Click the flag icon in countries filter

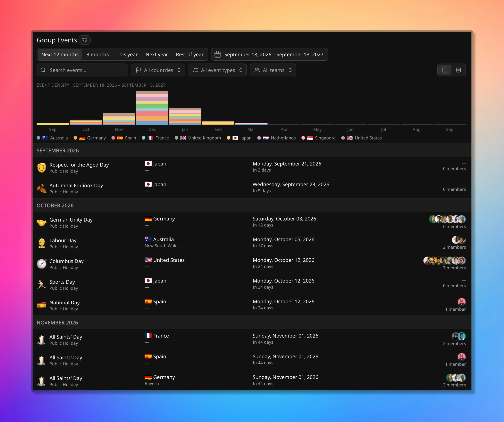tap(138, 70)
